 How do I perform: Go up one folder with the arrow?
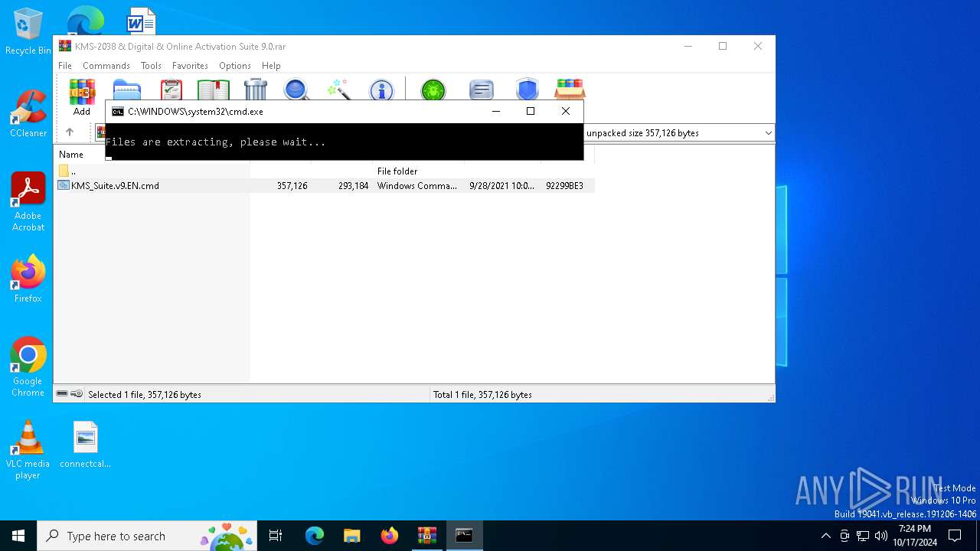(x=70, y=132)
